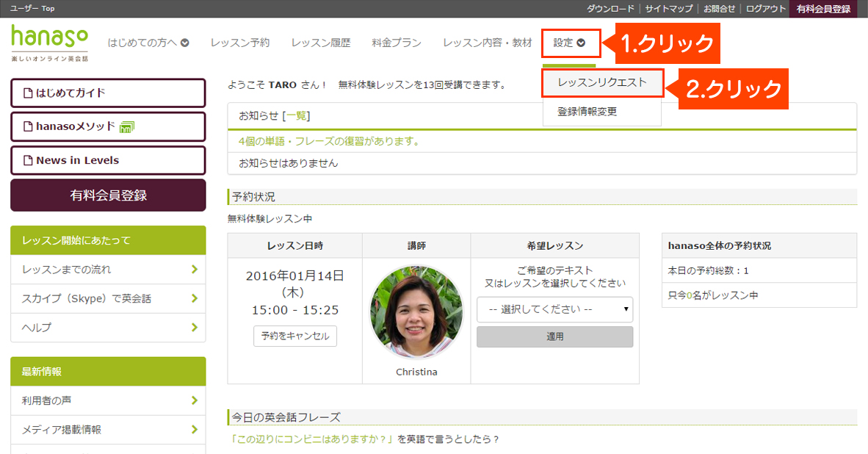The height and width of the screenshot is (454, 868).
Task: Open the はじめてガイド button
Action: [108, 93]
